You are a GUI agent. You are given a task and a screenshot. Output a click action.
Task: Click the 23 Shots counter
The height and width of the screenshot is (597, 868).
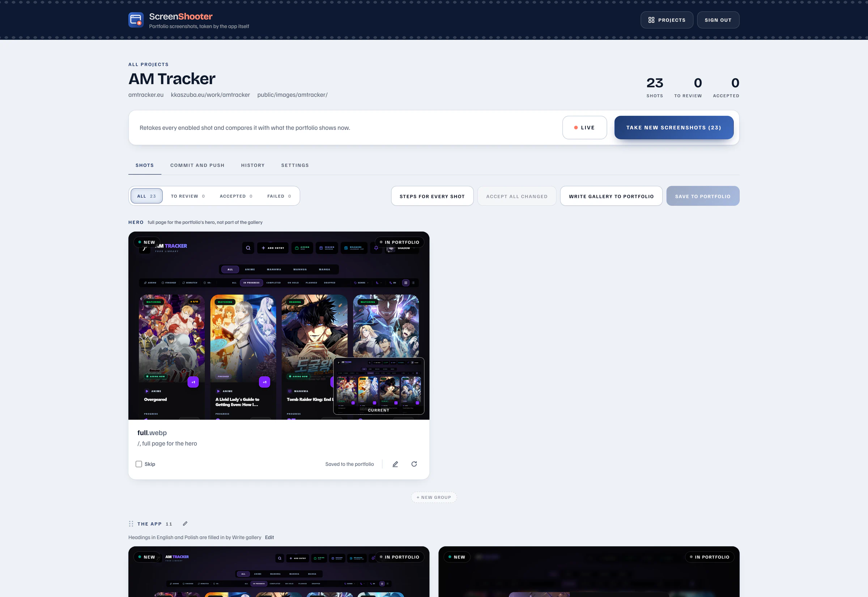[655, 88]
